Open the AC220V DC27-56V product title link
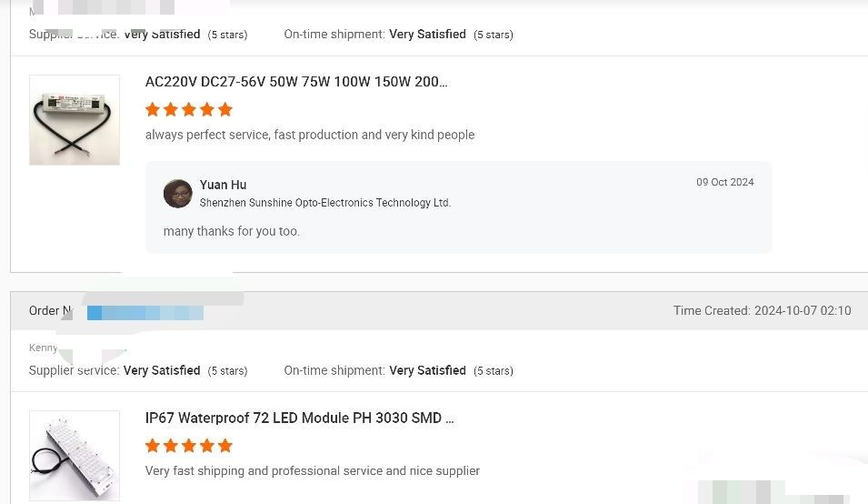Viewport: 868px width, 504px height. click(296, 82)
